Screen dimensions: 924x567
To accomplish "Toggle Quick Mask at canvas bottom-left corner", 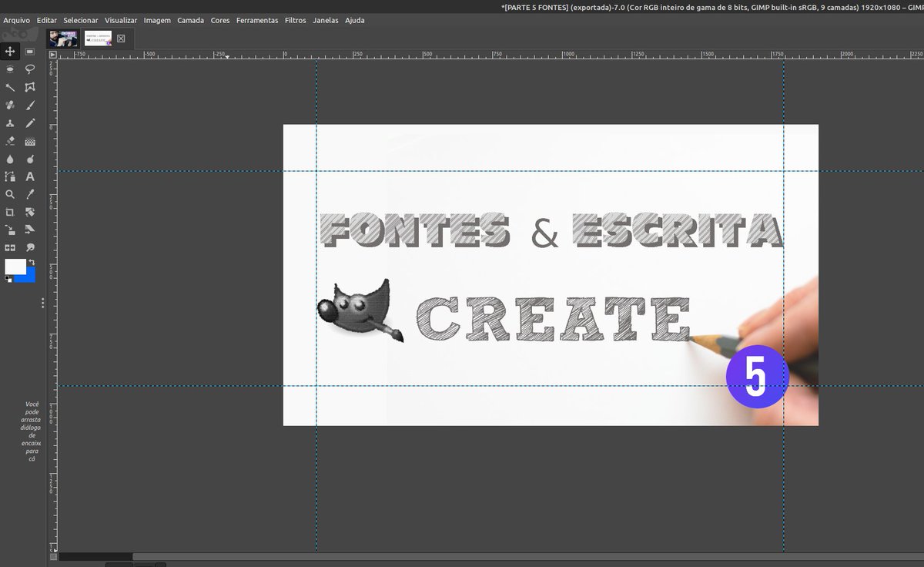I will (x=53, y=556).
